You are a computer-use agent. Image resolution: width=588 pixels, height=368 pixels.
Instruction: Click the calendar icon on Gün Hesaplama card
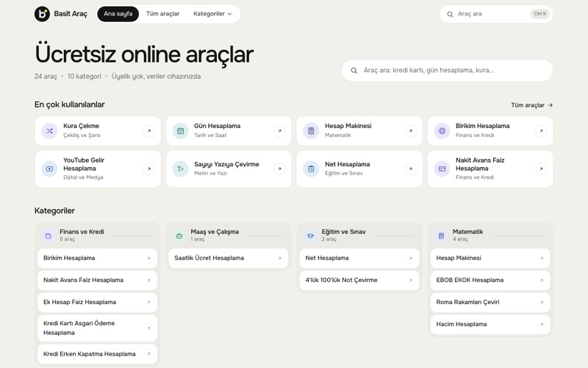click(180, 131)
